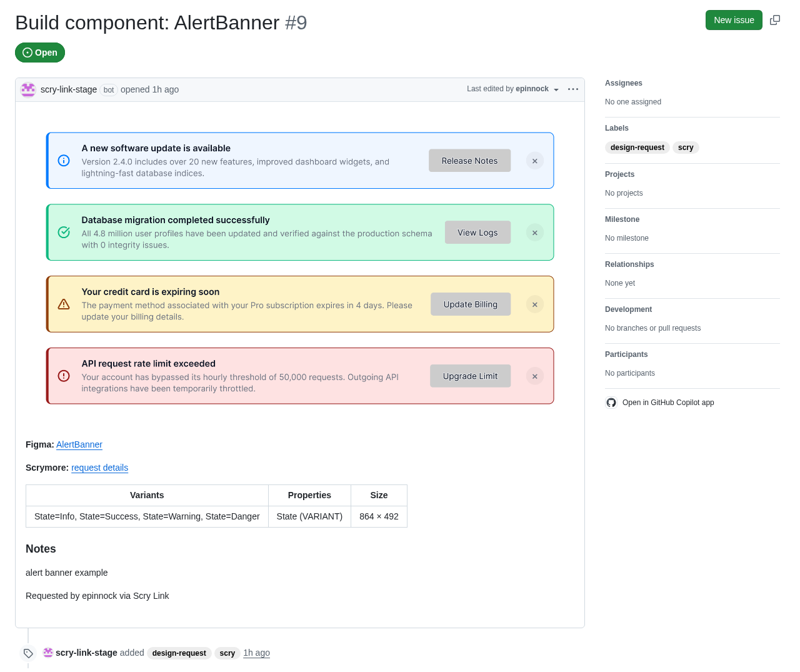Click scry-link-stage author name in comment header
The image size is (800, 672).
coord(69,89)
